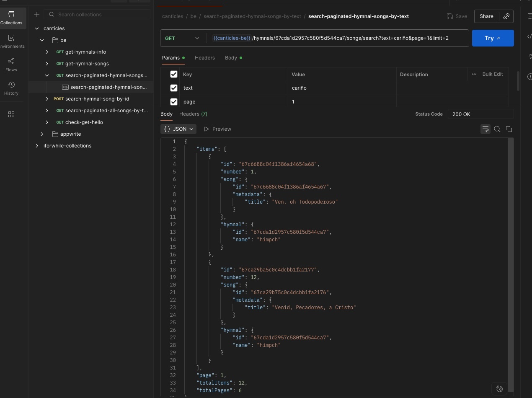Image resolution: width=532 pixels, height=398 pixels.
Task: Click the play icon next to Preview
Action: click(207, 129)
